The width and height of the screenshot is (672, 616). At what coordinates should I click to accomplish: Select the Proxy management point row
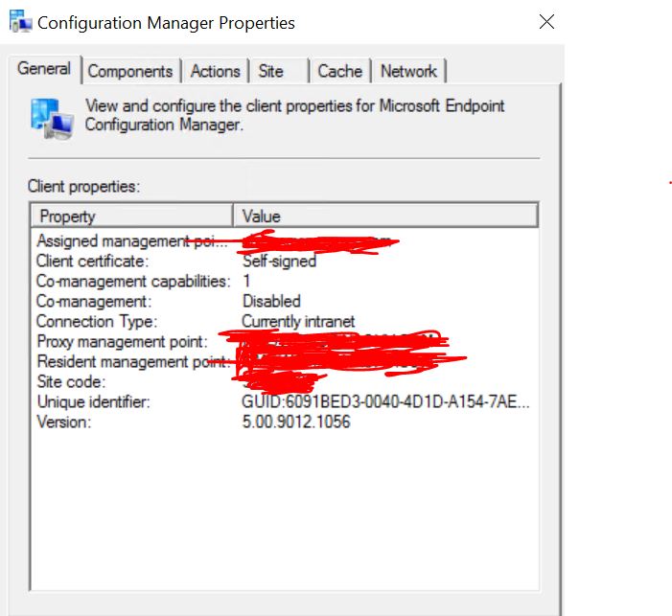[285, 342]
